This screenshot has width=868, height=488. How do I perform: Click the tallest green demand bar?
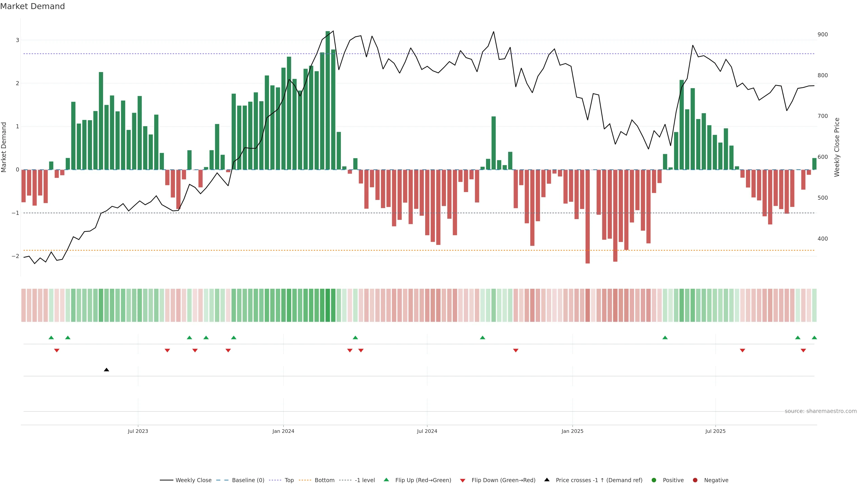(328, 101)
